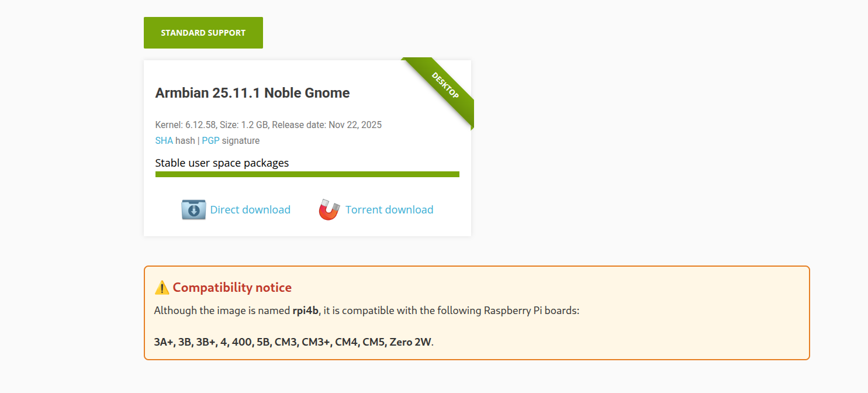868x393 pixels.
Task: Click the STANDARD SUPPORT button
Action: [203, 33]
